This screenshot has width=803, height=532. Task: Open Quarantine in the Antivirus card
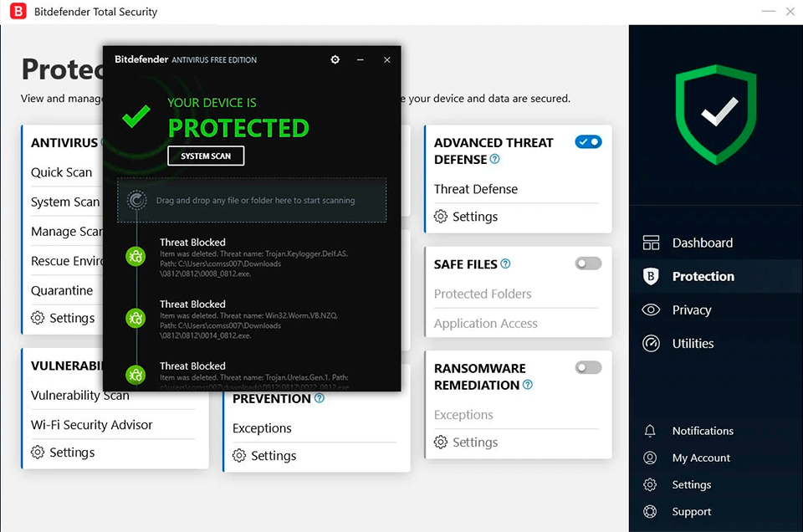(62, 290)
